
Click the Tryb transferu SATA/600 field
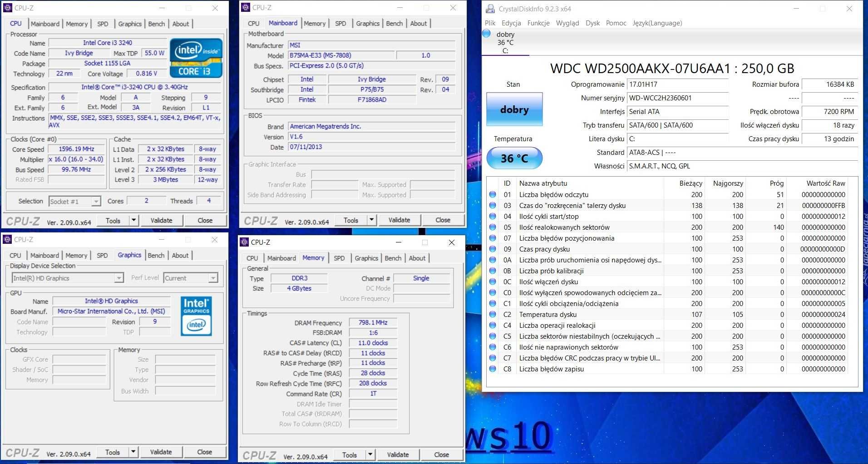coord(678,125)
